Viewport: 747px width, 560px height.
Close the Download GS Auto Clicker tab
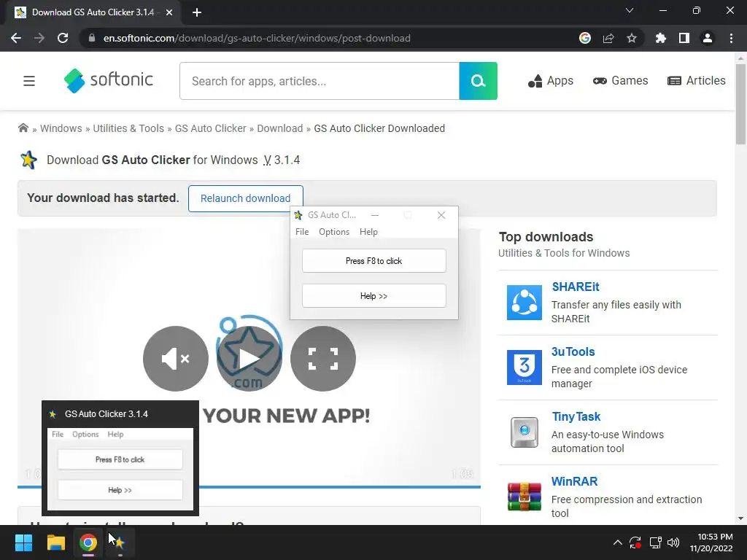[169, 12]
